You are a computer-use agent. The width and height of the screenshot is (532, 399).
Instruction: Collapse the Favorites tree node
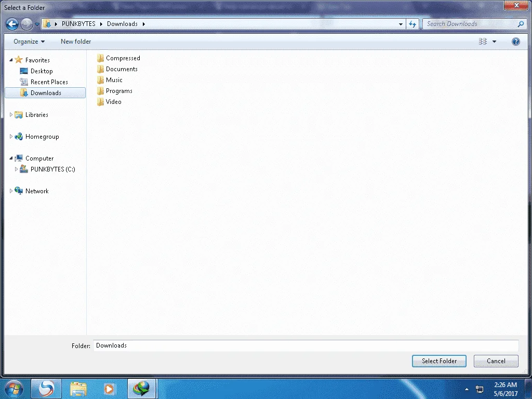(11, 60)
